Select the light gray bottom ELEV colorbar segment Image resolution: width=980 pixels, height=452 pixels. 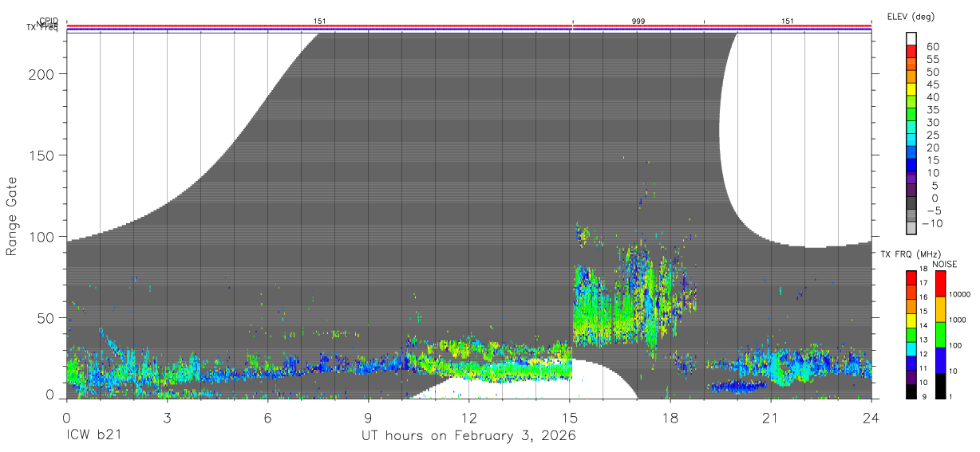click(911, 227)
